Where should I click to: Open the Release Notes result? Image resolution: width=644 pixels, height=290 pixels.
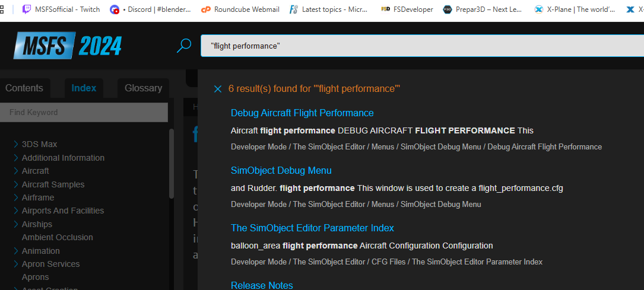point(262,285)
